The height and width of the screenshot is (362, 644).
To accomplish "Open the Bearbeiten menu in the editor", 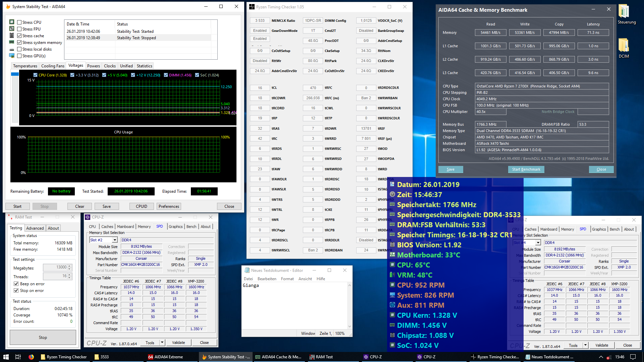I will (x=267, y=279).
